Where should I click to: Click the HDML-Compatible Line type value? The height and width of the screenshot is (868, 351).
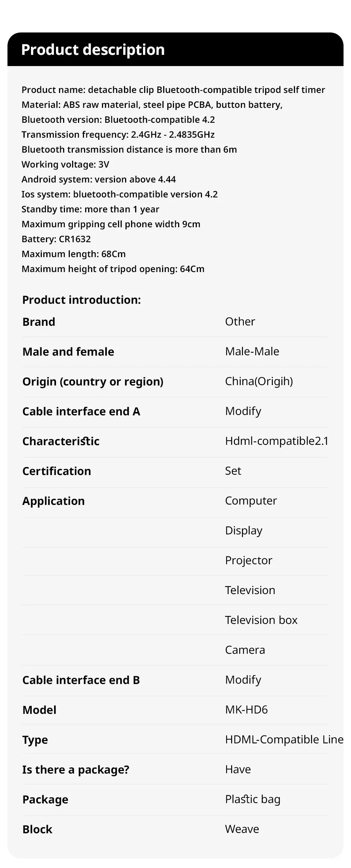(284, 739)
